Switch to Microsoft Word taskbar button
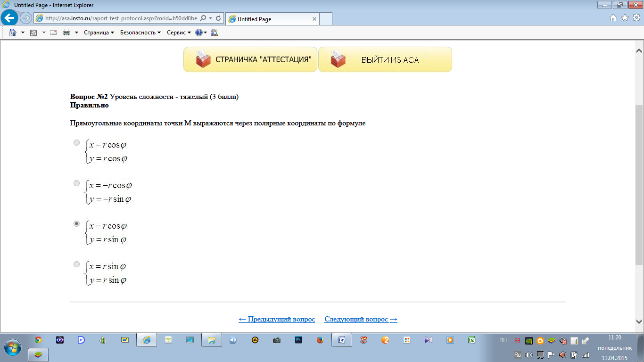The width and height of the screenshot is (644, 362). click(x=342, y=340)
